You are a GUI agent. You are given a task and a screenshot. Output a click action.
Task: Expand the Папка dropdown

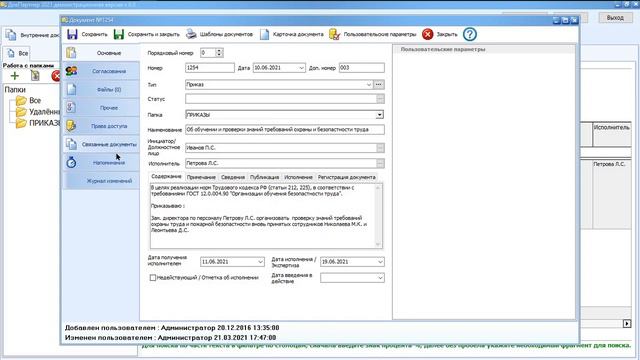pyautogui.click(x=380, y=115)
